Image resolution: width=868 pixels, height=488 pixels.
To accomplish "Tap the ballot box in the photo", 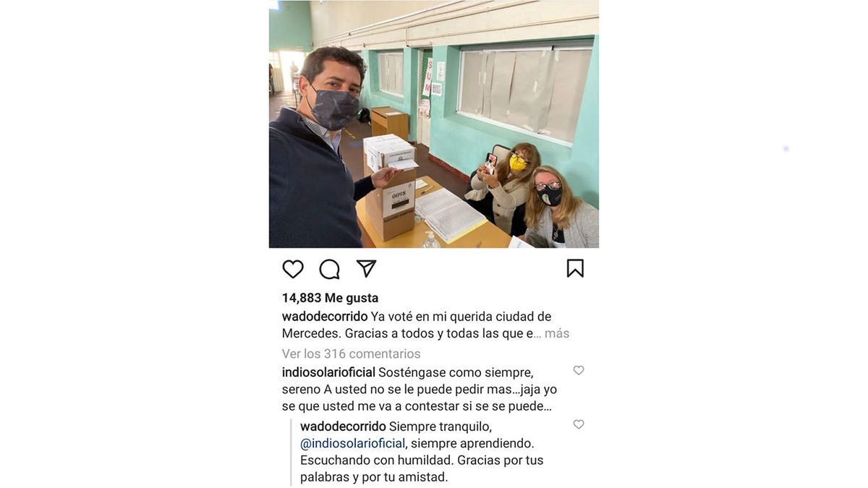I will [x=390, y=186].
